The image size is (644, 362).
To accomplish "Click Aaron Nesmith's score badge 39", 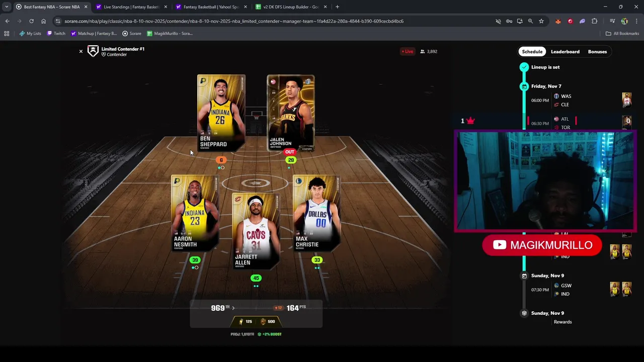I will (x=195, y=260).
